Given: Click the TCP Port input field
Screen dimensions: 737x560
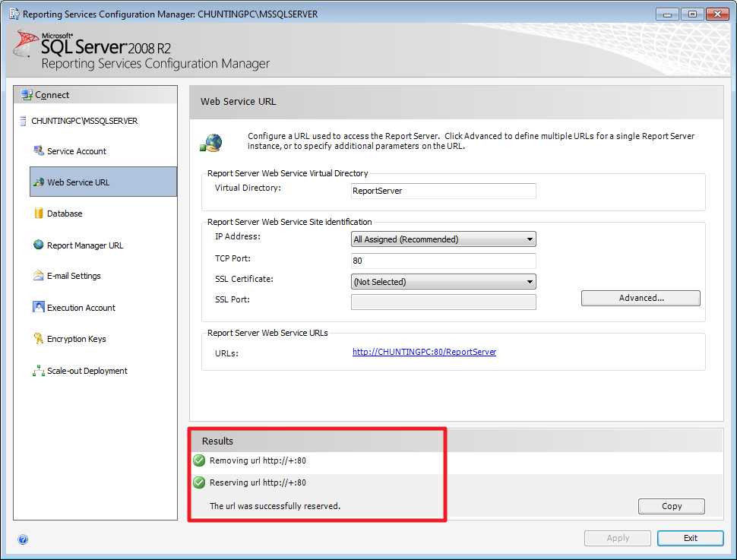Looking at the screenshot, I should pos(443,261).
